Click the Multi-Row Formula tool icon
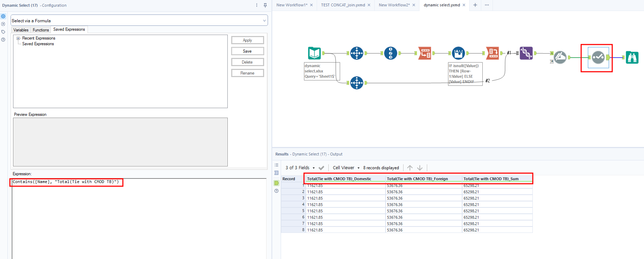This screenshot has width=644, height=259. [x=458, y=53]
